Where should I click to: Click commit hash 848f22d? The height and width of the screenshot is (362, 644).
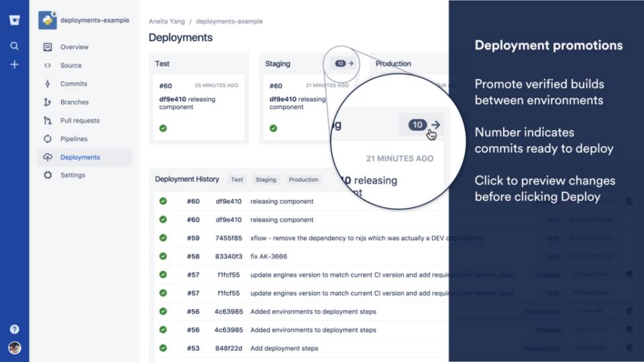228,348
